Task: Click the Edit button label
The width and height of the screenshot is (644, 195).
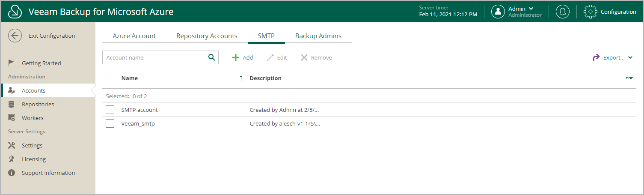Action: [282, 57]
